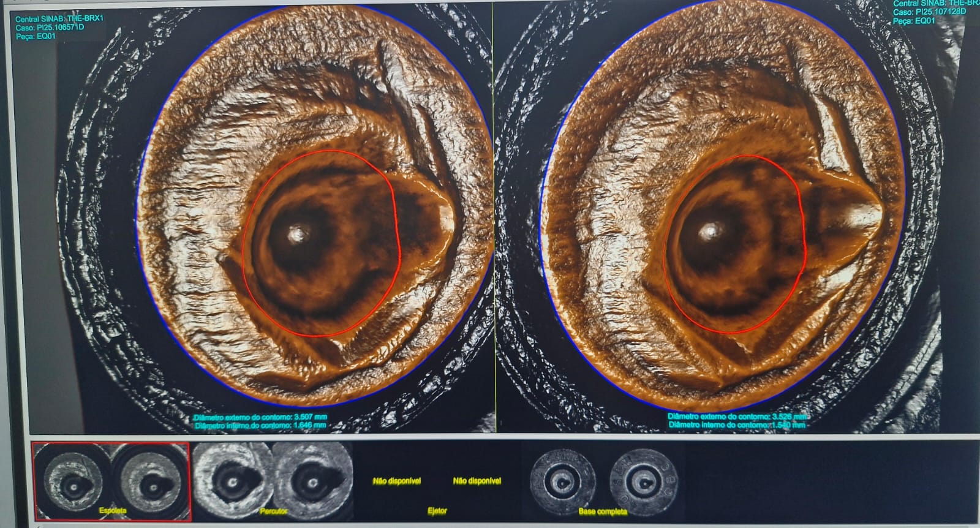The height and width of the screenshot is (528, 980).
Task: Click the 1.646 mm internal diameter readout
Action: pyautogui.click(x=260, y=425)
